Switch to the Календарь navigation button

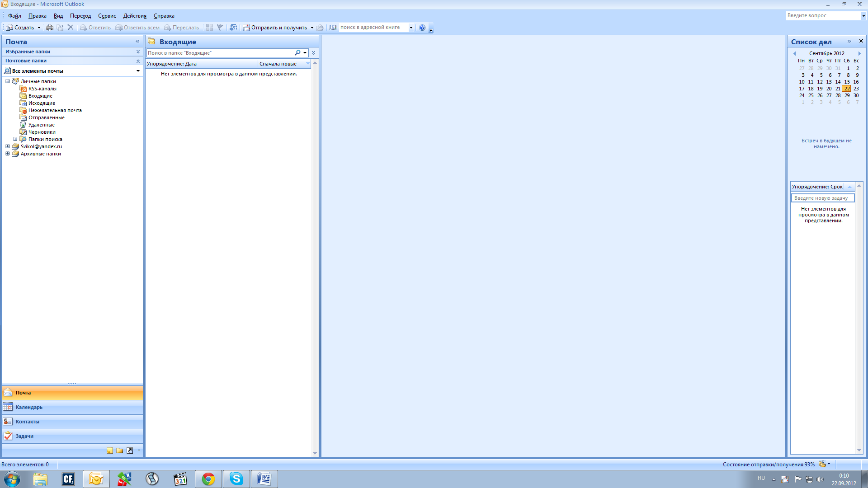(x=72, y=408)
